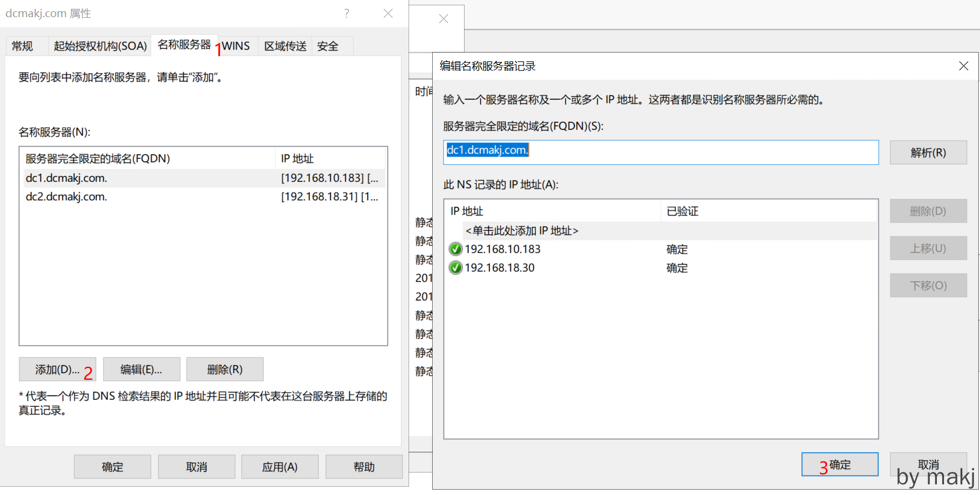980x495 pixels.
Task: Click the 已验证 column header
Action: click(682, 211)
